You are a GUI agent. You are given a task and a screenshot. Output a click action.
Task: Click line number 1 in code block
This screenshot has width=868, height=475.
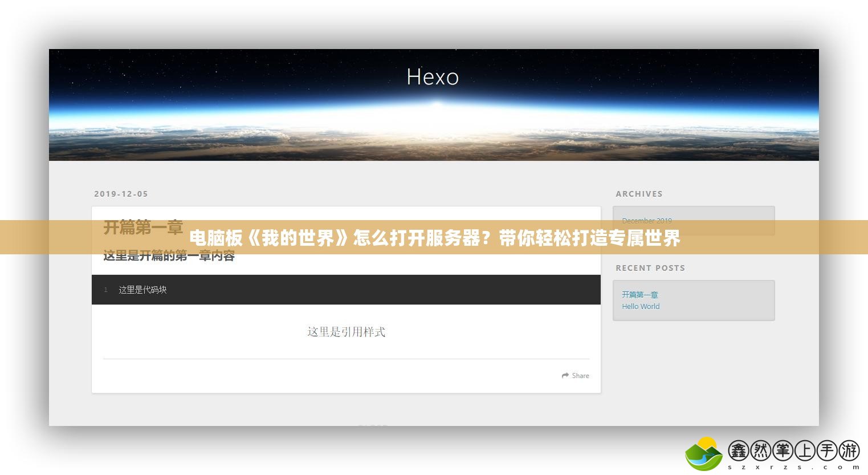(105, 290)
